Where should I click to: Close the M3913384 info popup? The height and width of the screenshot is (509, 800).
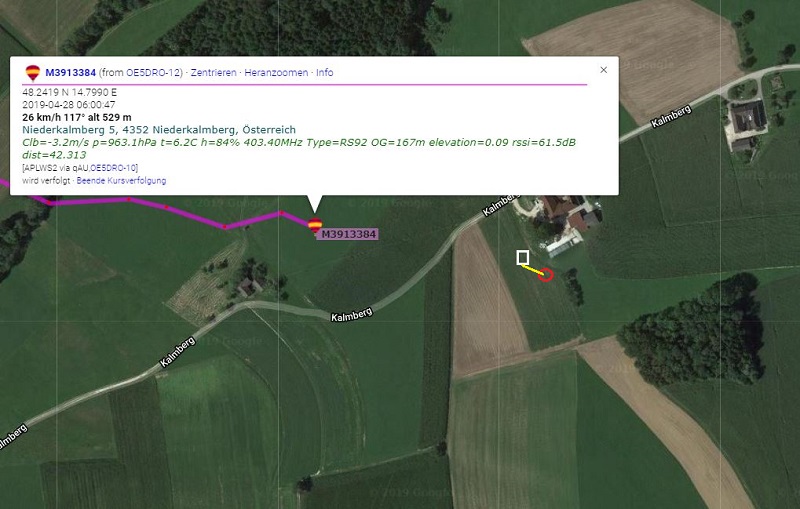604,70
